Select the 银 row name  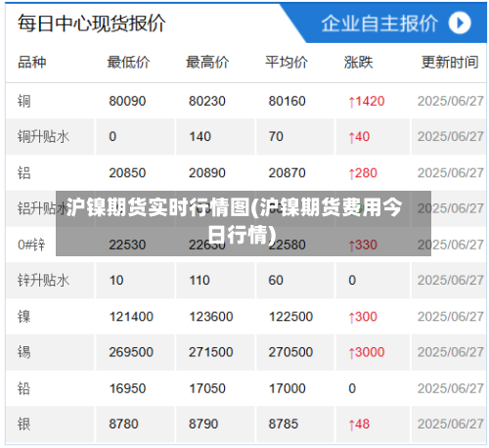pos(24,425)
